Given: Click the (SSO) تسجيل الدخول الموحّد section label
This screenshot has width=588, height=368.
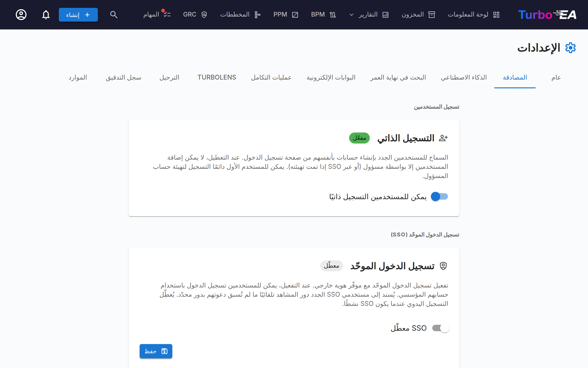Looking at the screenshot, I should tap(425, 235).
